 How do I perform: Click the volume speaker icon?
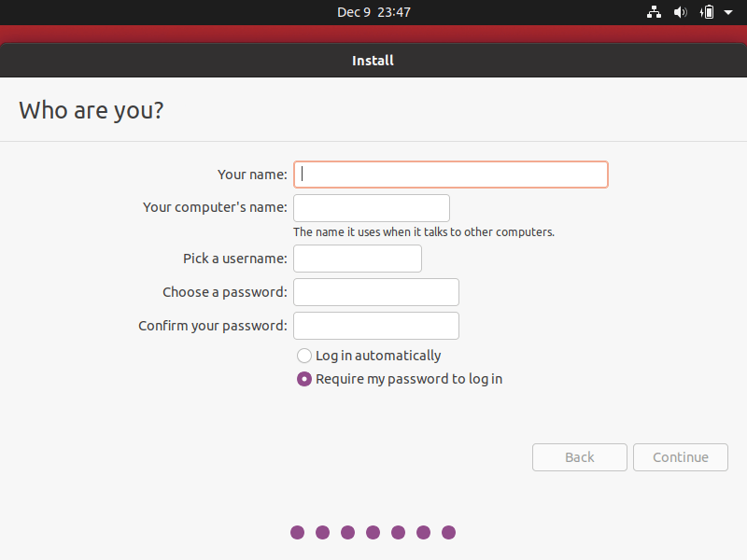[x=681, y=12]
